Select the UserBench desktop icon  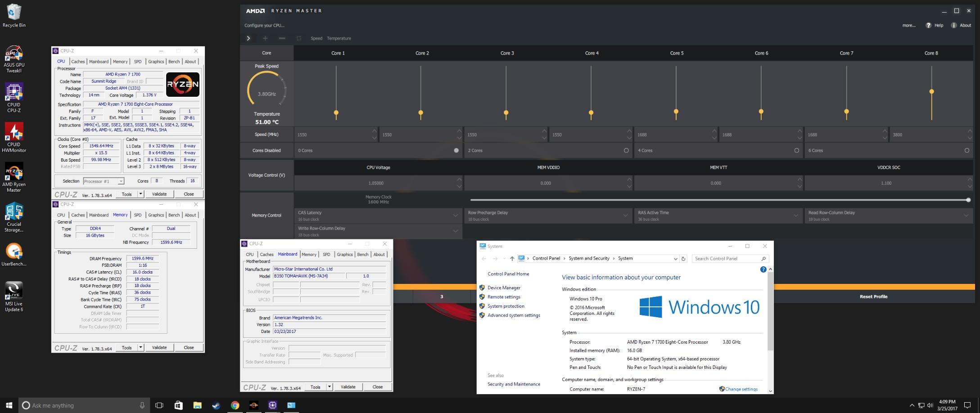(x=14, y=255)
